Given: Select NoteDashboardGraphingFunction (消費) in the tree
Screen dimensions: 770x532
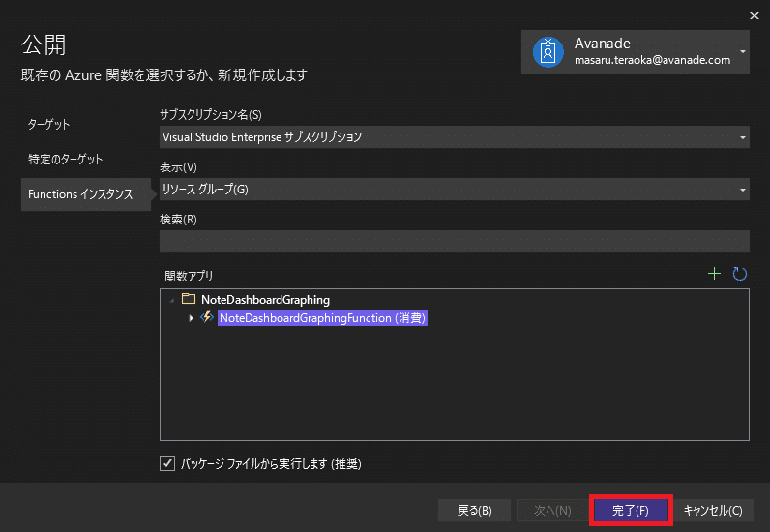Looking at the screenshot, I should click(x=322, y=318).
